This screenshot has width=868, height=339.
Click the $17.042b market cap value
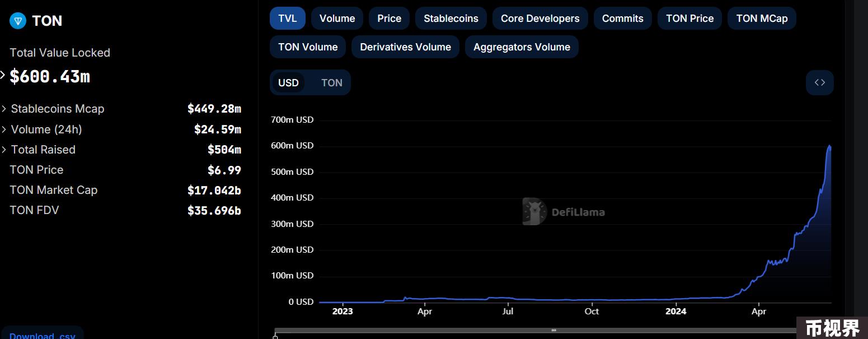[214, 191]
